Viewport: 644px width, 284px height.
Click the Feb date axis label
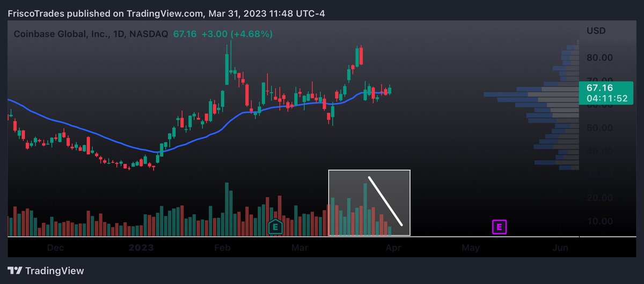[x=222, y=248]
